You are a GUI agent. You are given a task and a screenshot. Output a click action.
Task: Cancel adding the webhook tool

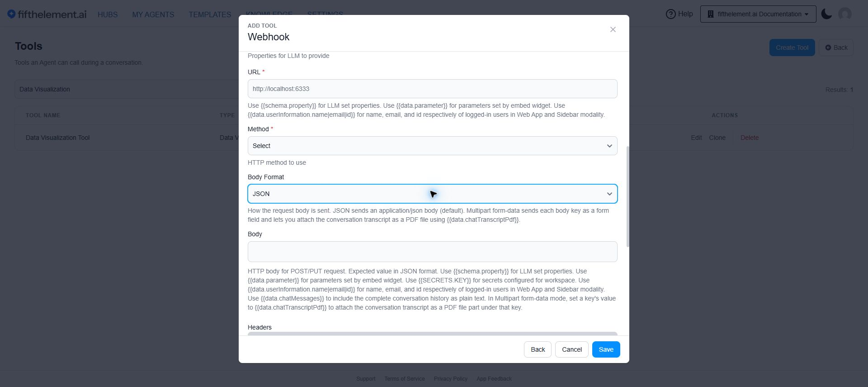point(571,349)
